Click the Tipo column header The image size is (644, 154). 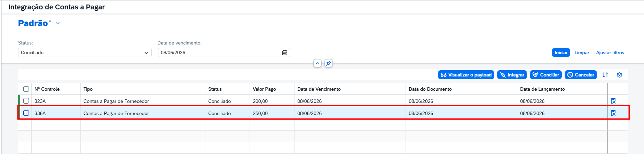pyautogui.click(x=143, y=89)
